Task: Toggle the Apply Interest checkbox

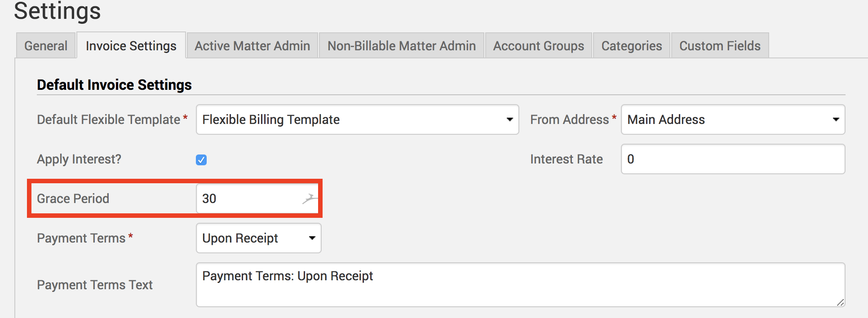Action: pos(201,160)
